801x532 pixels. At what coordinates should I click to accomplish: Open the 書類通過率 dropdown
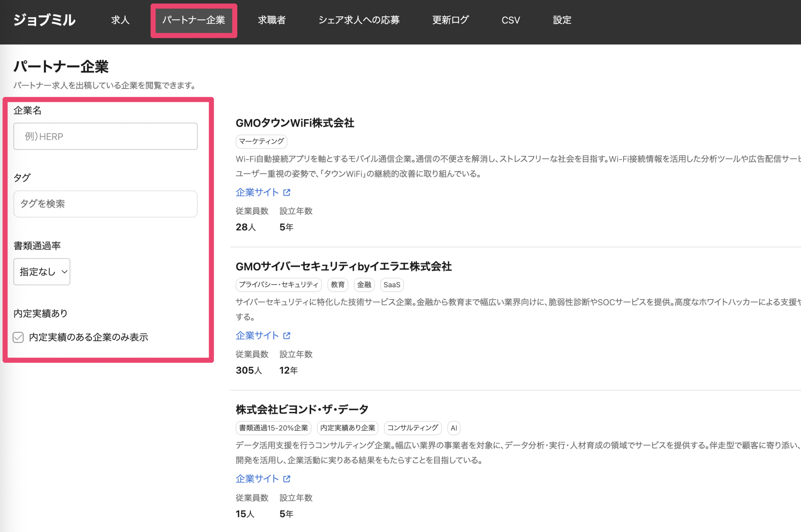[42, 272]
